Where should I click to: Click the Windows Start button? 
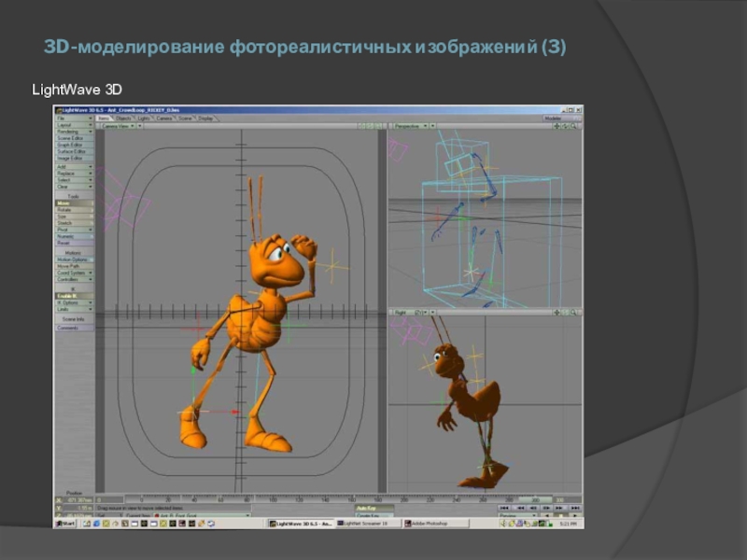pos(65,524)
